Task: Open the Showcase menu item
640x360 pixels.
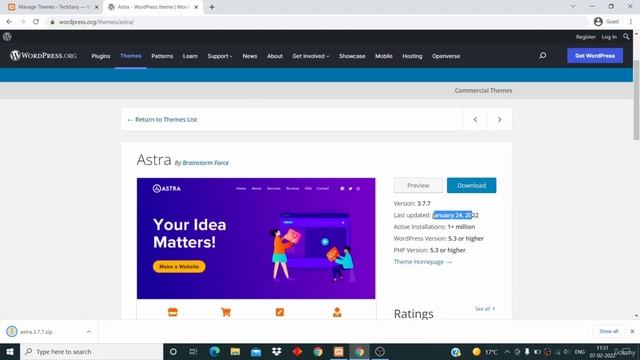Action: pyautogui.click(x=352, y=56)
